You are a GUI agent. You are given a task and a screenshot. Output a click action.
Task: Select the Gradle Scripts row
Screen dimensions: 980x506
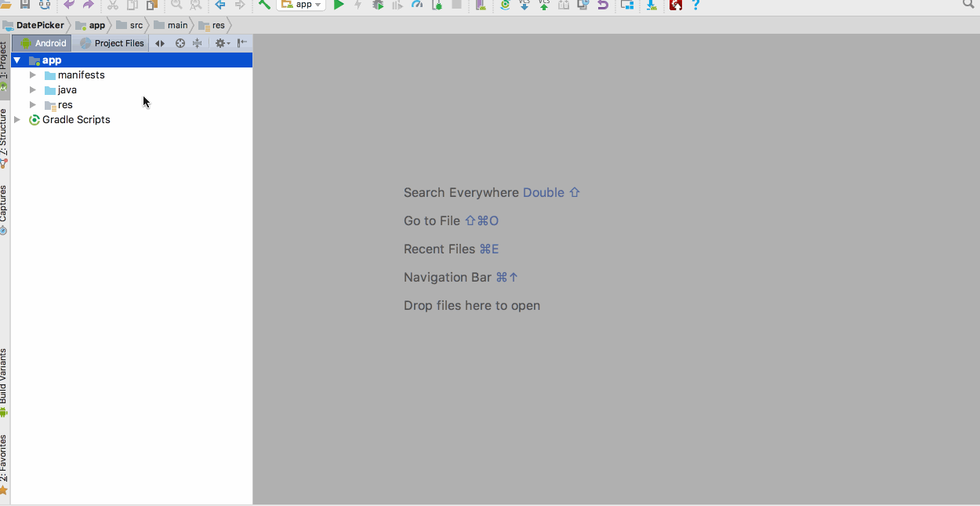pos(132,120)
